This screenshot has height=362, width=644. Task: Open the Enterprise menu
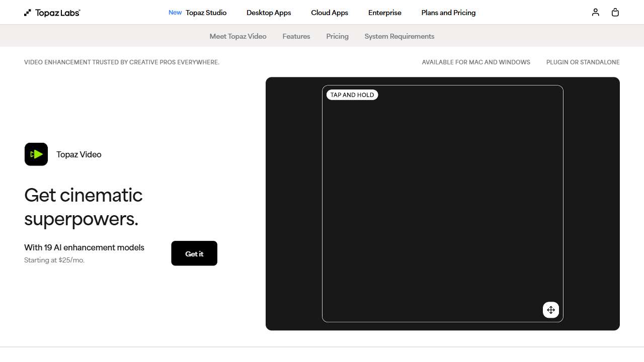[385, 13]
